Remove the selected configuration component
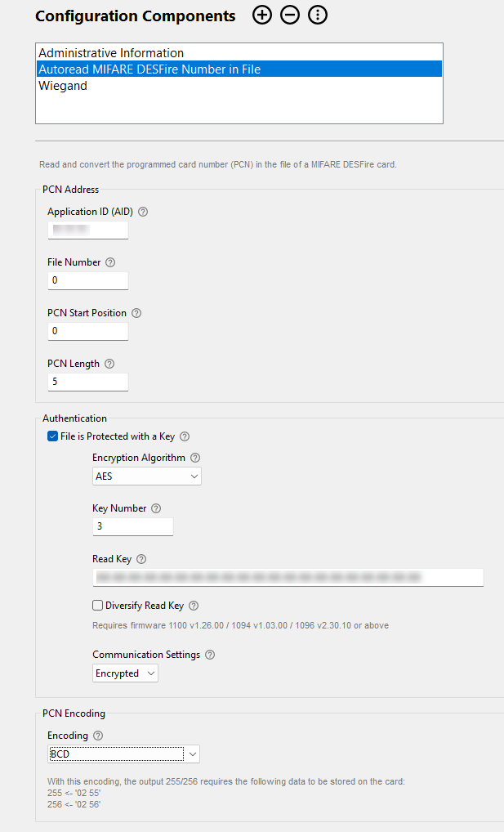This screenshot has width=504, height=832. (289, 15)
